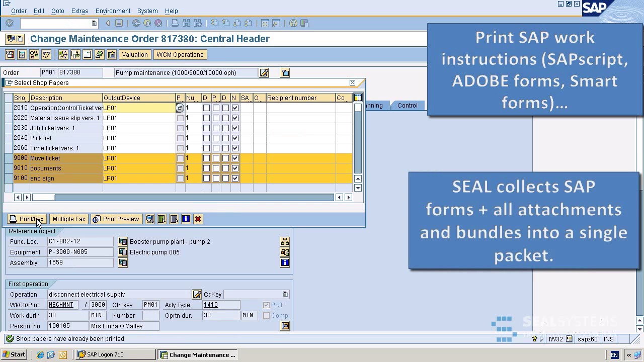
Task: Select the row selector for Move ticket
Action: [9, 158]
